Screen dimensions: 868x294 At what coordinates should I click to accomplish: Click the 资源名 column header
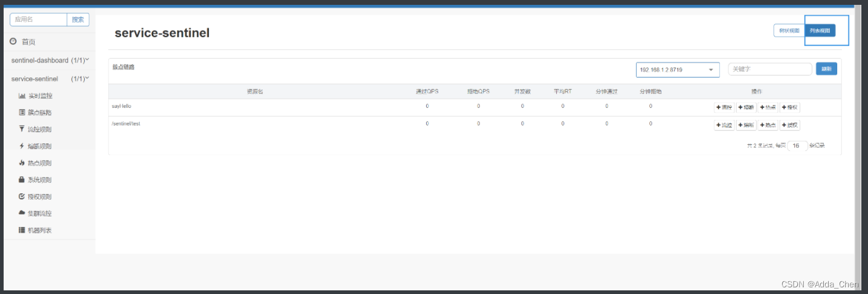pos(255,92)
